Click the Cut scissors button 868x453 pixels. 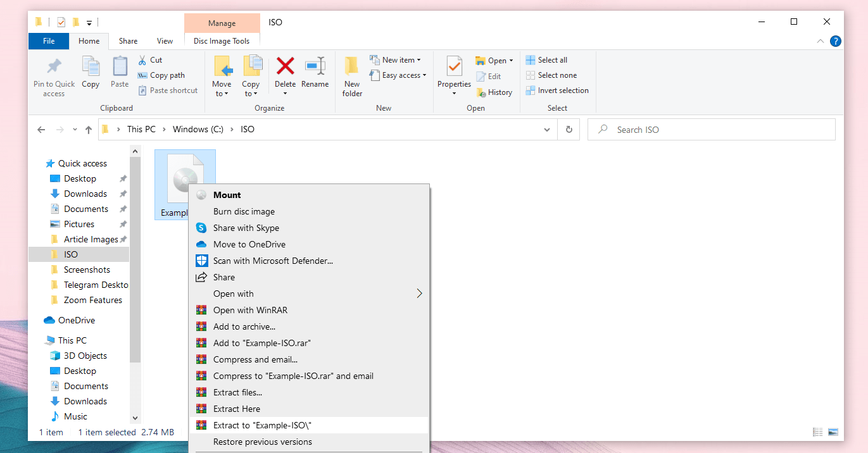150,60
